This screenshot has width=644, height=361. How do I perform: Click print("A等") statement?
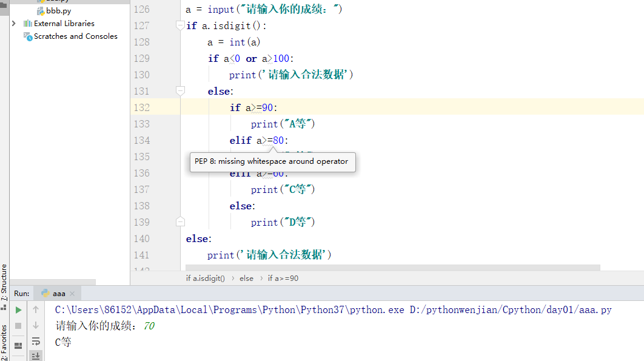pos(283,124)
